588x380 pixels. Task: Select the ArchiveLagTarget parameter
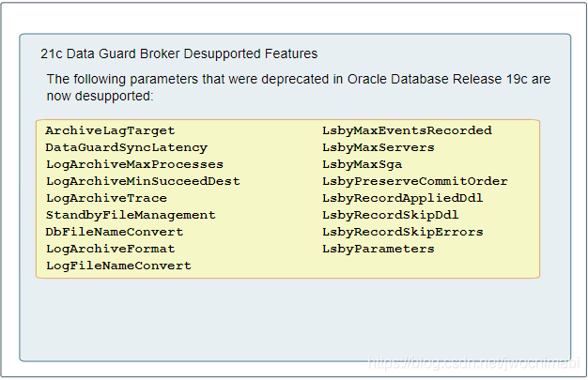point(110,130)
